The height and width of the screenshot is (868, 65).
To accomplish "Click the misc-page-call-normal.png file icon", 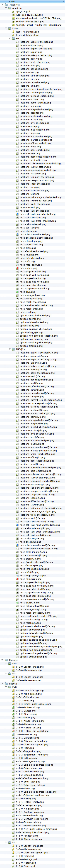I will pyautogui.click(x=17, y=275).
